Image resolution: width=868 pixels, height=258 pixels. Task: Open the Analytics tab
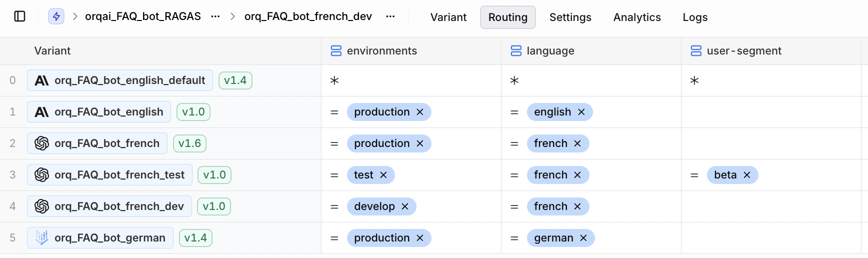[x=637, y=17]
